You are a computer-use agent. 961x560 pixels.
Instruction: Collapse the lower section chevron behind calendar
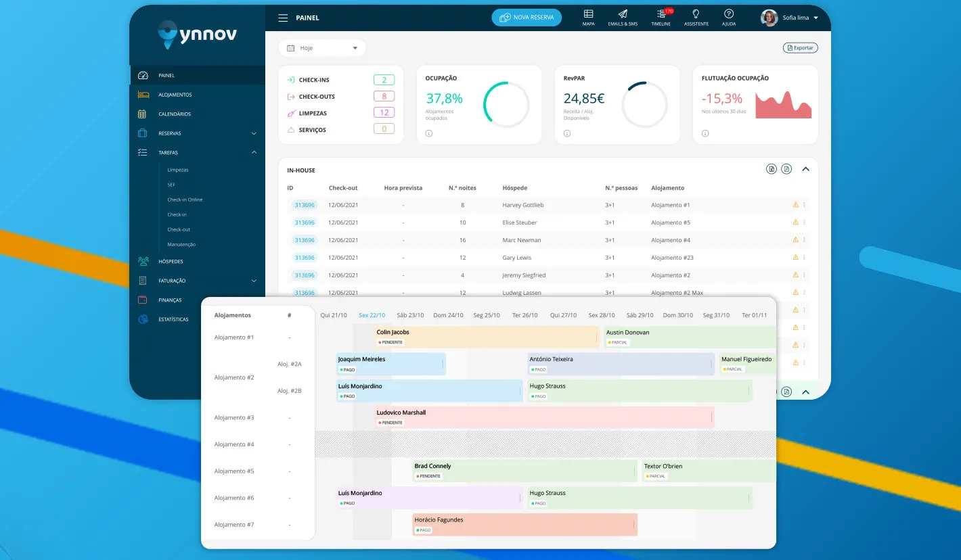(805, 392)
